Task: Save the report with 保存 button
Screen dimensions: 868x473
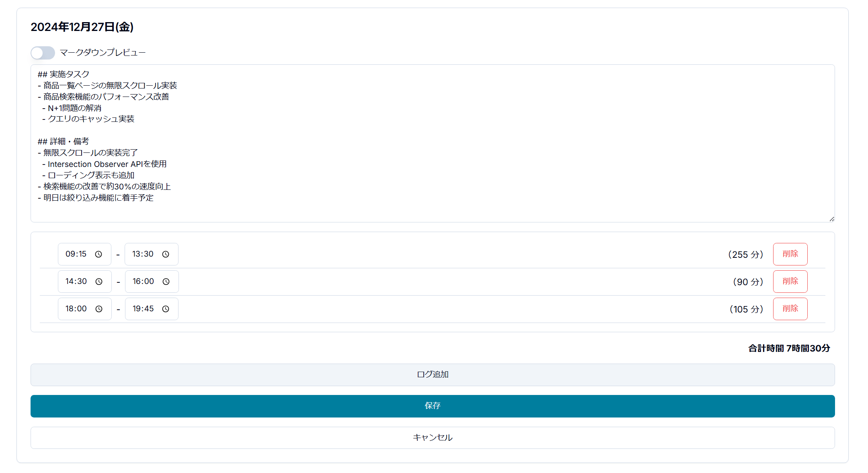Action: [x=433, y=406]
